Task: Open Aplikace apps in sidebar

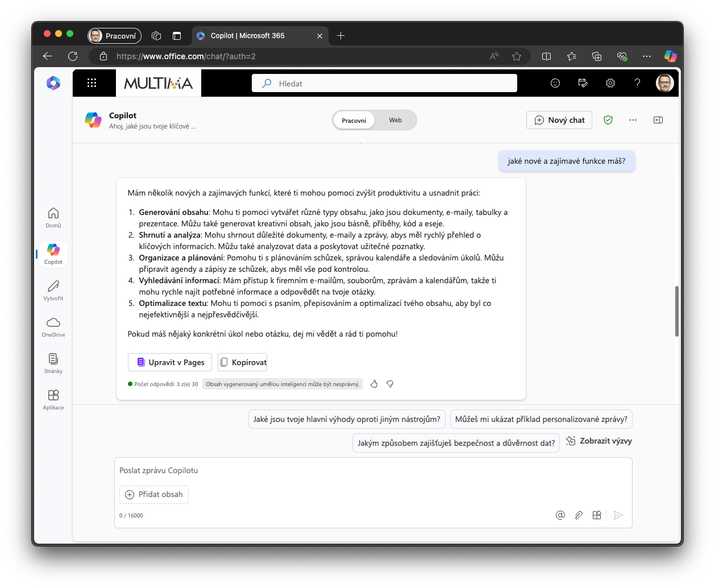Action: click(53, 399)
